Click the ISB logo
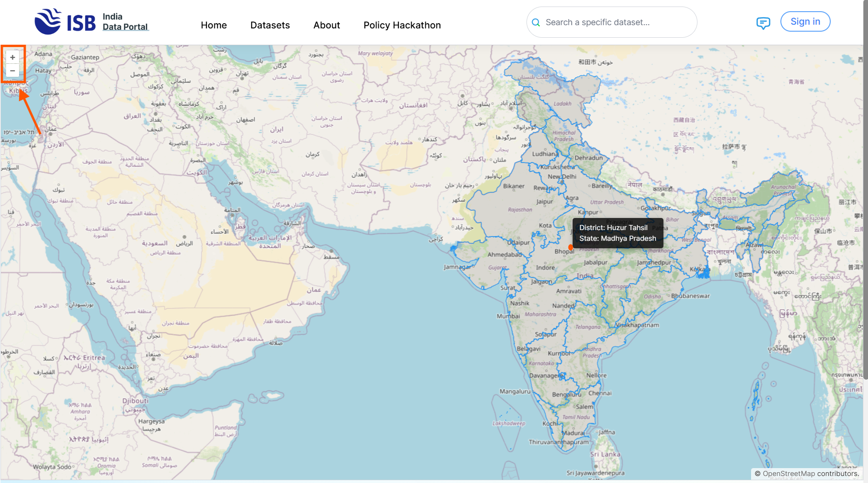Screen dimensions: 868x483 point(65,22)
